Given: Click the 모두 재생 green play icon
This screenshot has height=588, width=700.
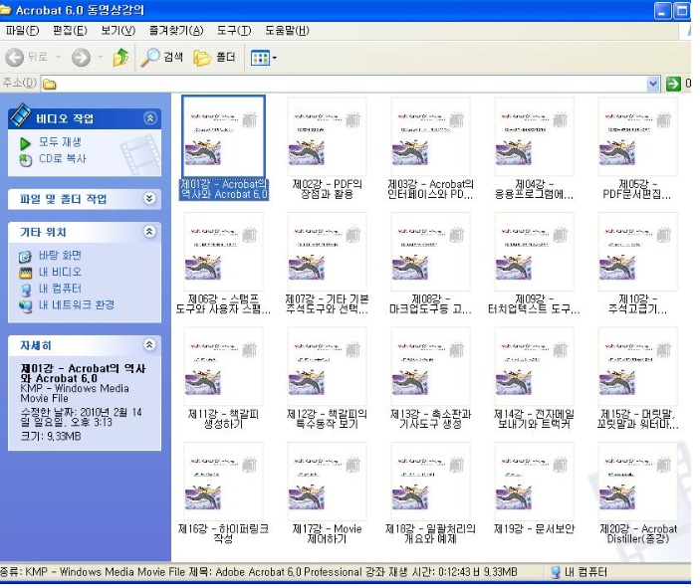Looking at the screenshot, I should (x=25, y=143).
